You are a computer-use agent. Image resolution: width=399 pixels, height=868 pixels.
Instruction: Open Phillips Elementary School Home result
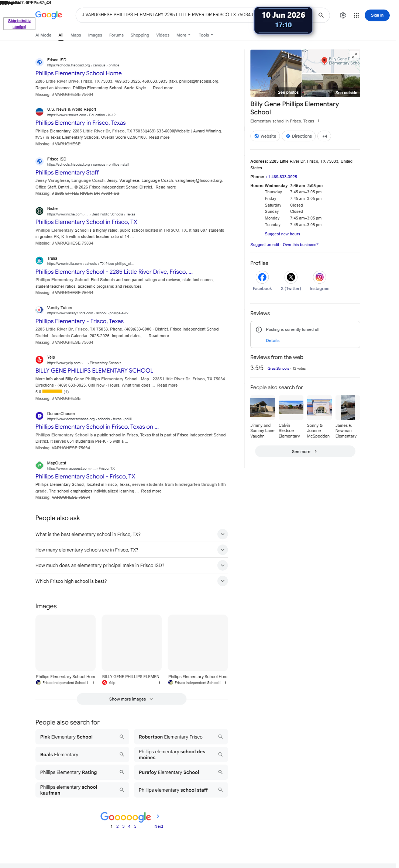(x=79, y=73)
